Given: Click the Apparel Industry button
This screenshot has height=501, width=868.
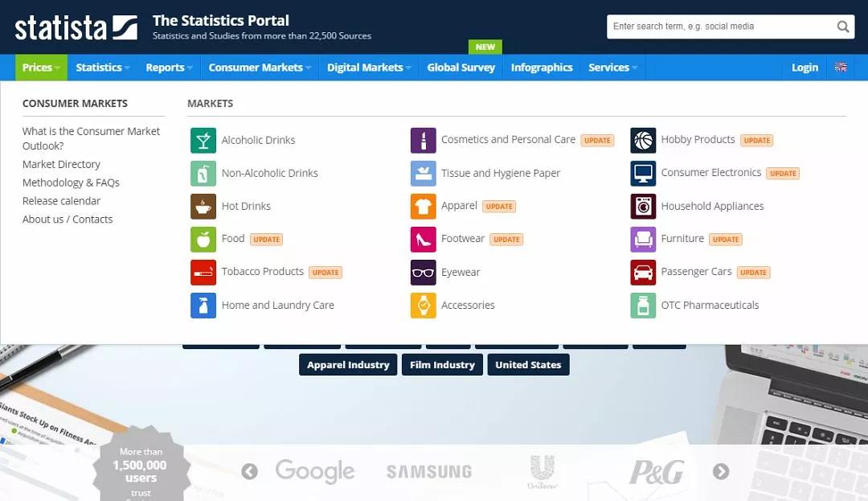Looking at the screenshot, I should point(348,365).
